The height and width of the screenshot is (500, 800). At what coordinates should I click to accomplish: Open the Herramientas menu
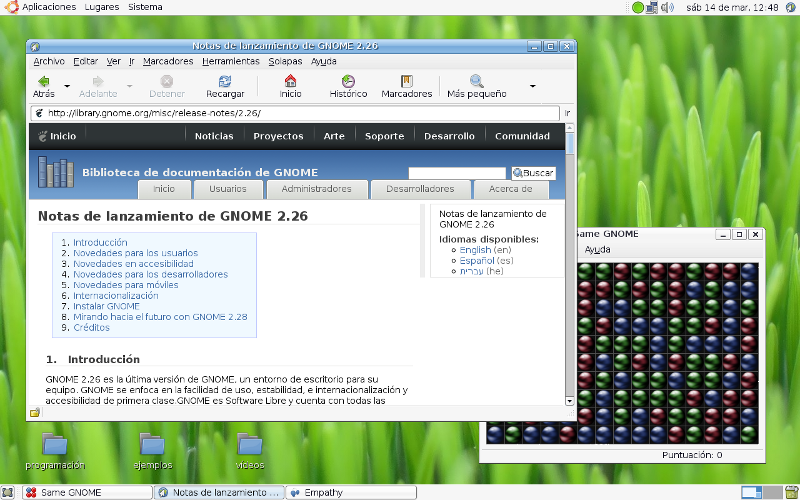tap(231, 61)
